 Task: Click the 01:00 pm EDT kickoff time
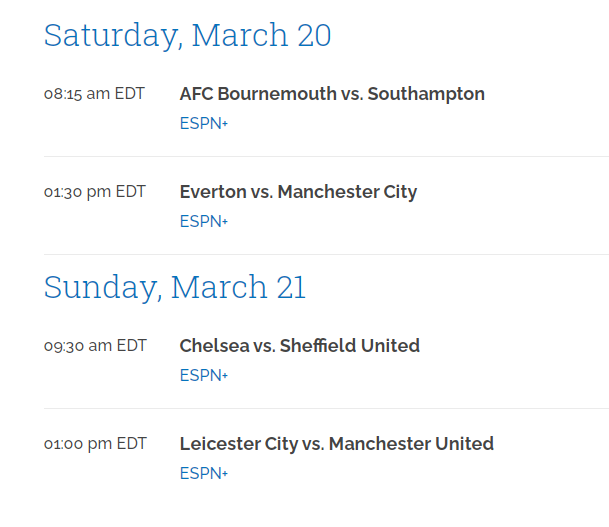point(95,444)
